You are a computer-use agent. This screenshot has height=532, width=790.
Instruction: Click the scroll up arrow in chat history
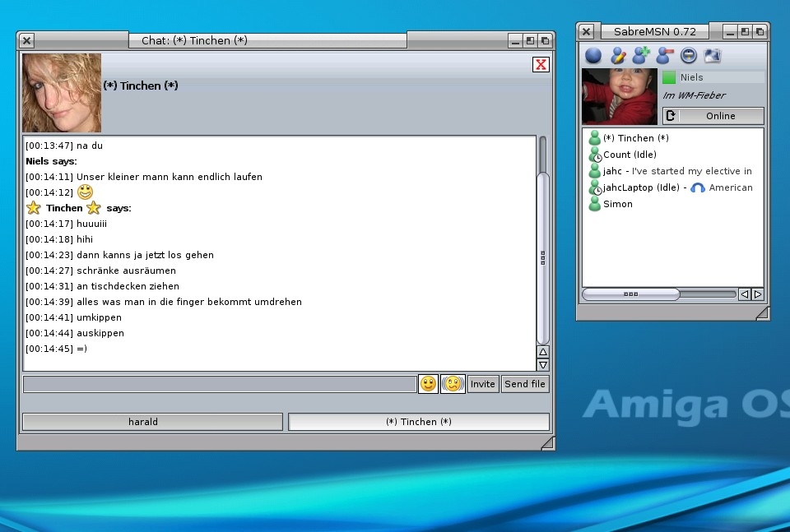pyautogui.click(x=542, y=352)
